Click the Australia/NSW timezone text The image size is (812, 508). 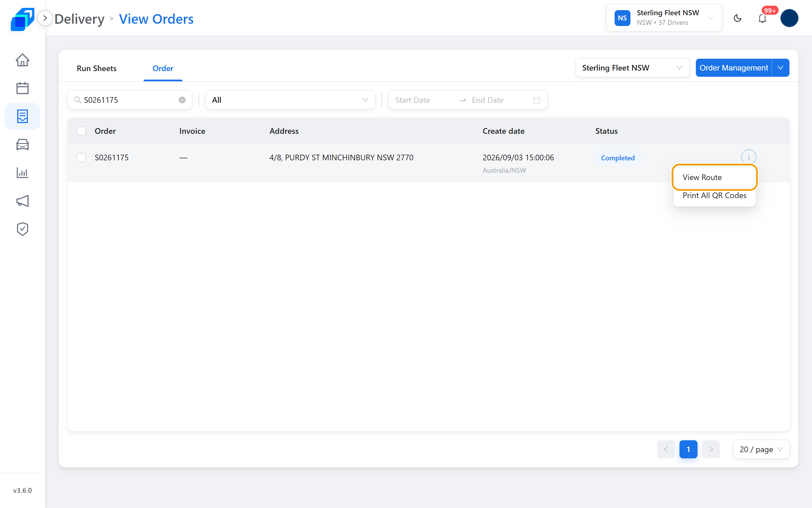[x=504, y=170]
